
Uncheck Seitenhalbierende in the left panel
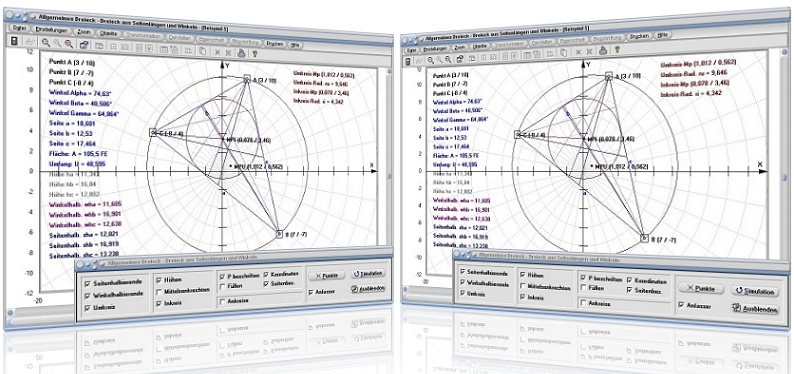pos(88,282)
